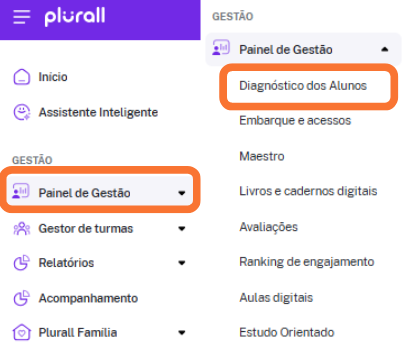407x362 pixels.
Task: Click the expanded Painel de Gestão panel icon
Action: click(221, 48)
